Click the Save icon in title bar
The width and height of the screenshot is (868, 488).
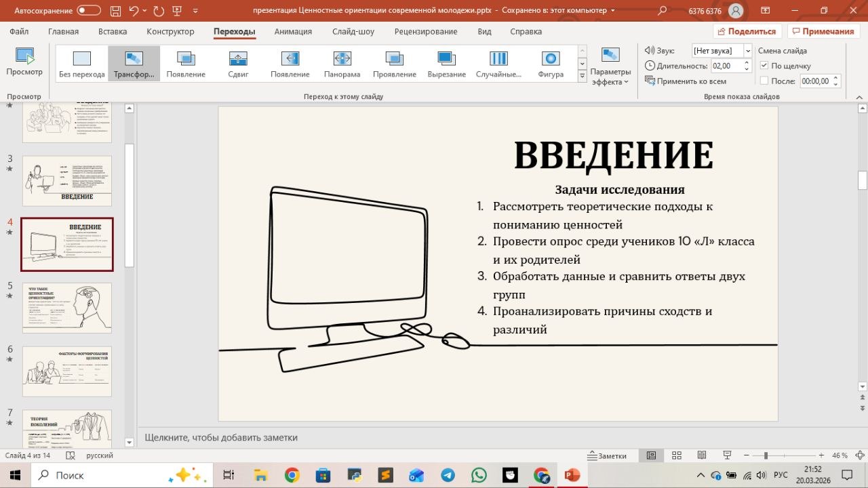pyautogui.click(x=117, y=10)
